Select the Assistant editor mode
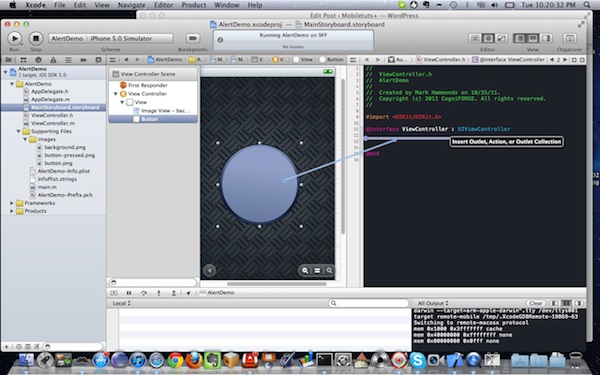Image resolution: width=600 pixels, height=375 pixels. (488, 38)
